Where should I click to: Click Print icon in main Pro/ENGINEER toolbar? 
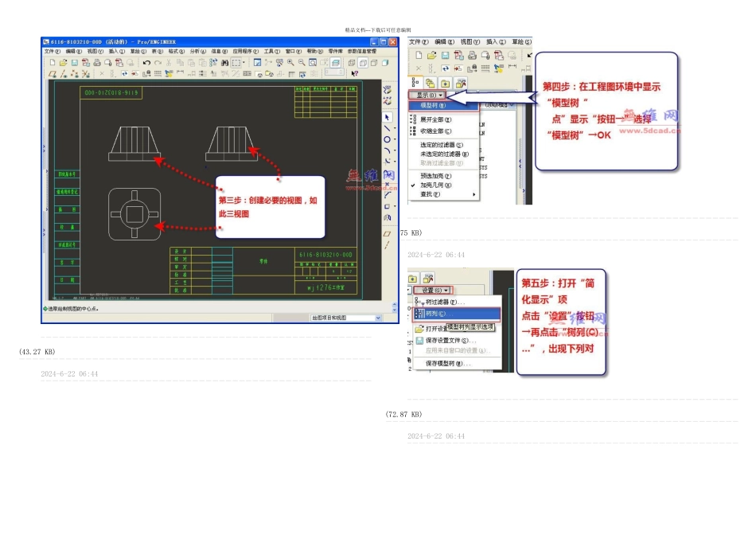97,63
